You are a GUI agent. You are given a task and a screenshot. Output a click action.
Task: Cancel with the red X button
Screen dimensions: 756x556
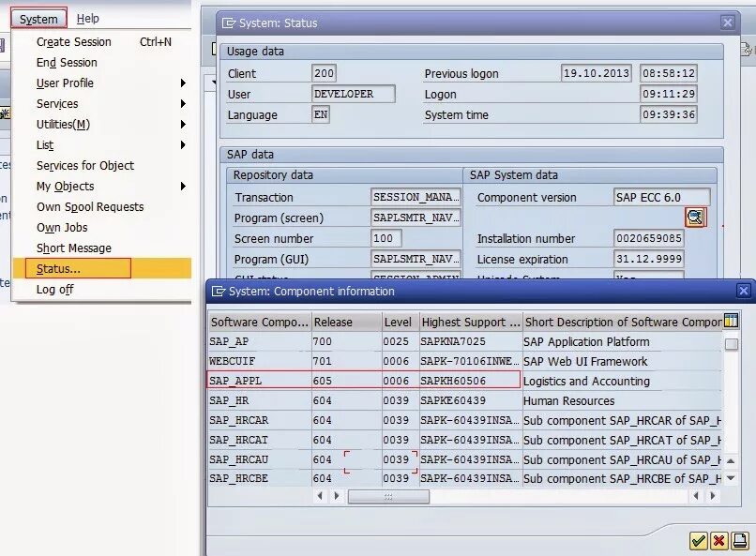point(718,541)
